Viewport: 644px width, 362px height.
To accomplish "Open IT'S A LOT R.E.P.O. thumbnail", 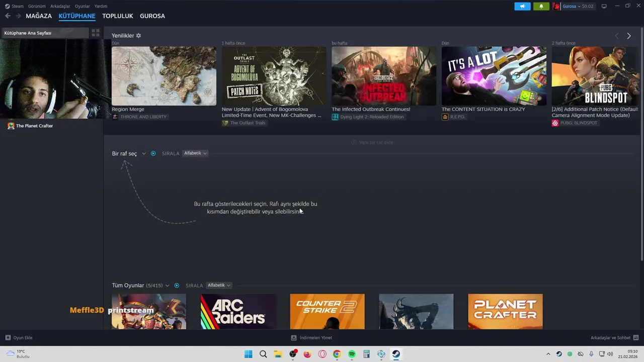I will click(x=494, y=76).
